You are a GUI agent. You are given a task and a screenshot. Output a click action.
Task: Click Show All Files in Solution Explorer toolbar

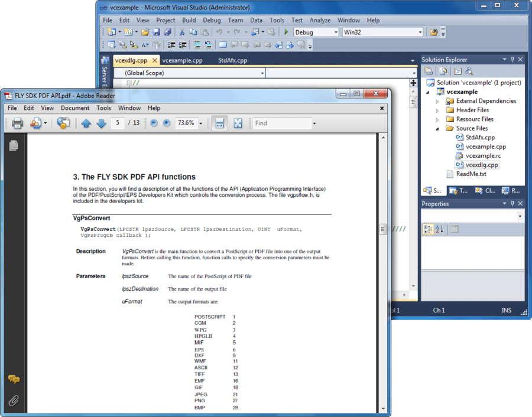pyautogui.click(x=443, y=71)
